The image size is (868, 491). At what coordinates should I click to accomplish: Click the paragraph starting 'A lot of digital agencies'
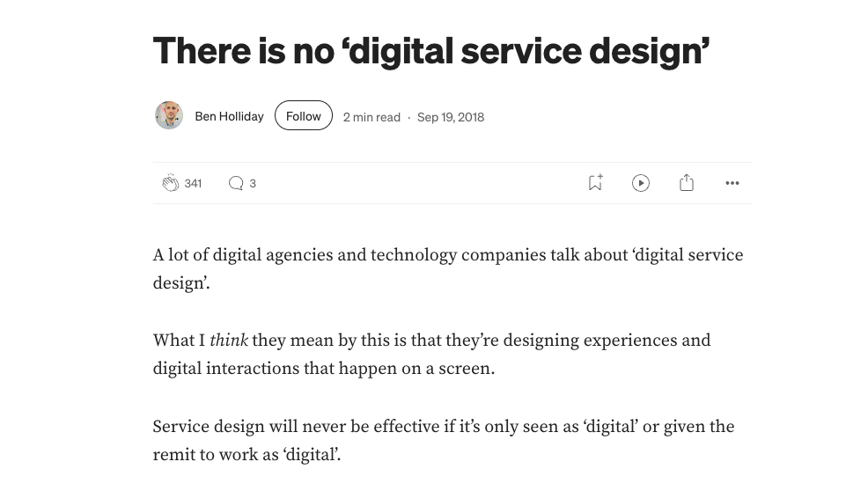pyautogui.click(x=447, y=255)
